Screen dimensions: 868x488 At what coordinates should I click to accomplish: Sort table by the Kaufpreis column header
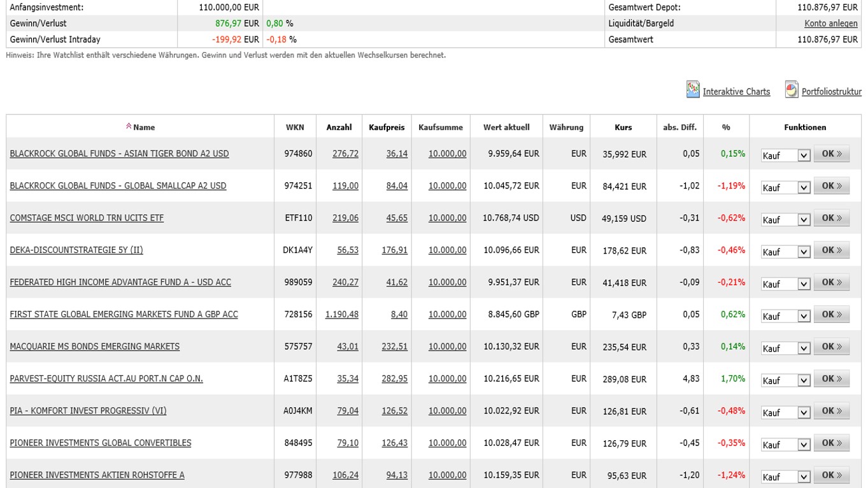tap(387, 127)
